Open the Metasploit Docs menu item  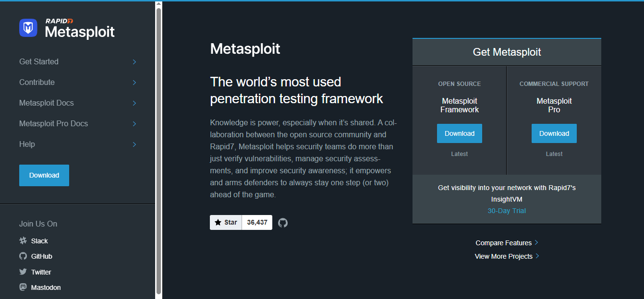47,103
